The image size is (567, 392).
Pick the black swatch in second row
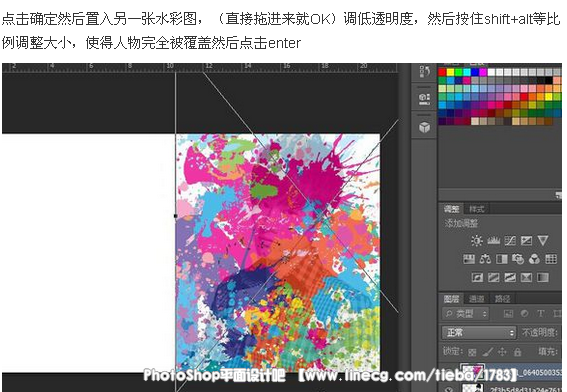coord(549,80)
